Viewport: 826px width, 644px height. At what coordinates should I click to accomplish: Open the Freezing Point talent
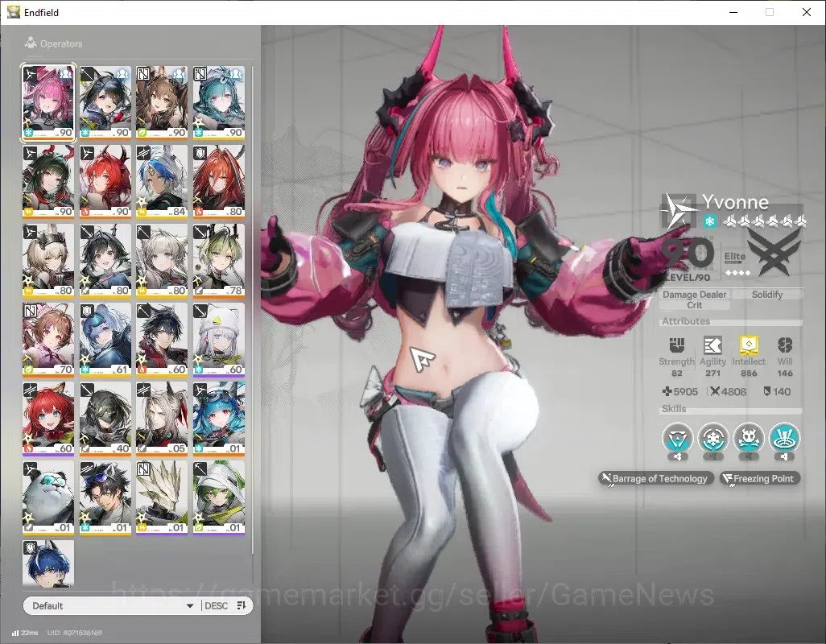point(760,479)
